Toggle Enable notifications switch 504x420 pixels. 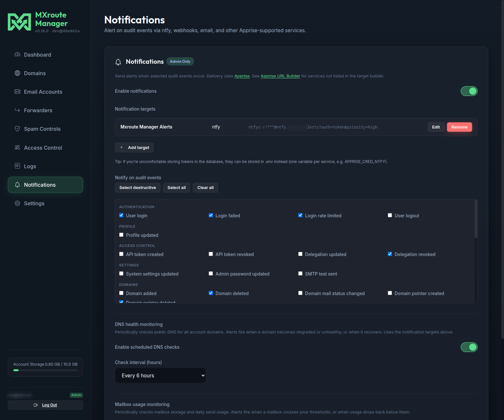[x=469, y=91]
